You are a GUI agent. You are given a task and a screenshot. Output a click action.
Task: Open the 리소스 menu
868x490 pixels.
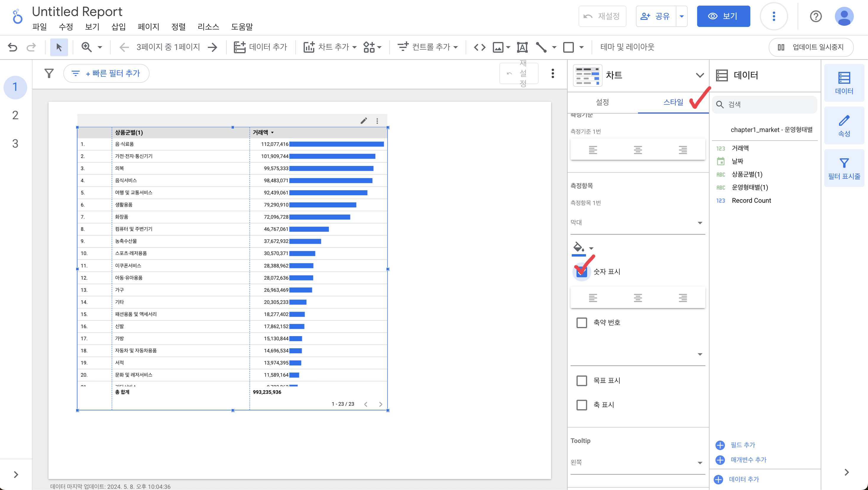208,27
